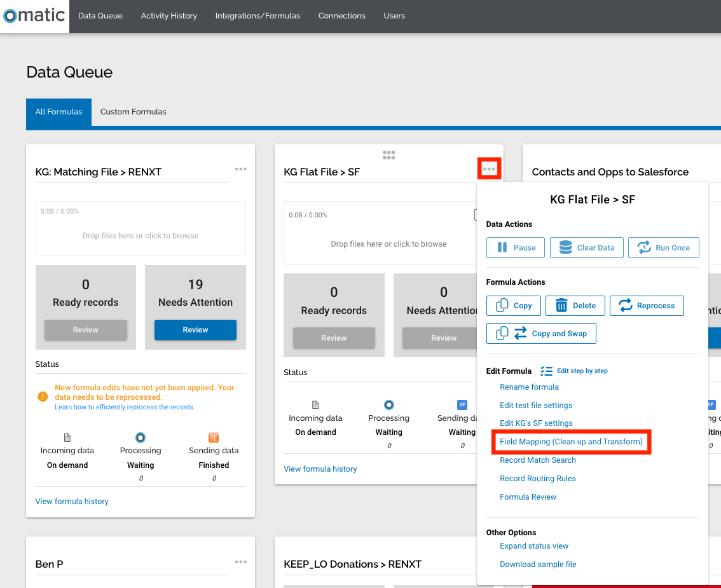
Task: Click the orange warning icon in Status
Action: click(43, 397)
